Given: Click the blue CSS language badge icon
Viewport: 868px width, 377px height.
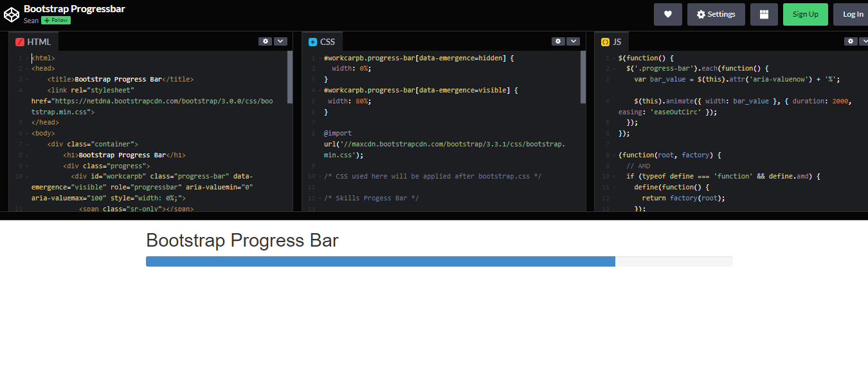Looking at the screenshot, I should 313,40.
